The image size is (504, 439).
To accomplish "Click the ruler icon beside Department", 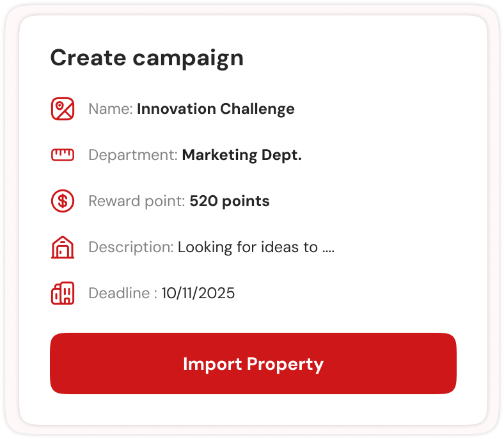I will tap(63, 155).
